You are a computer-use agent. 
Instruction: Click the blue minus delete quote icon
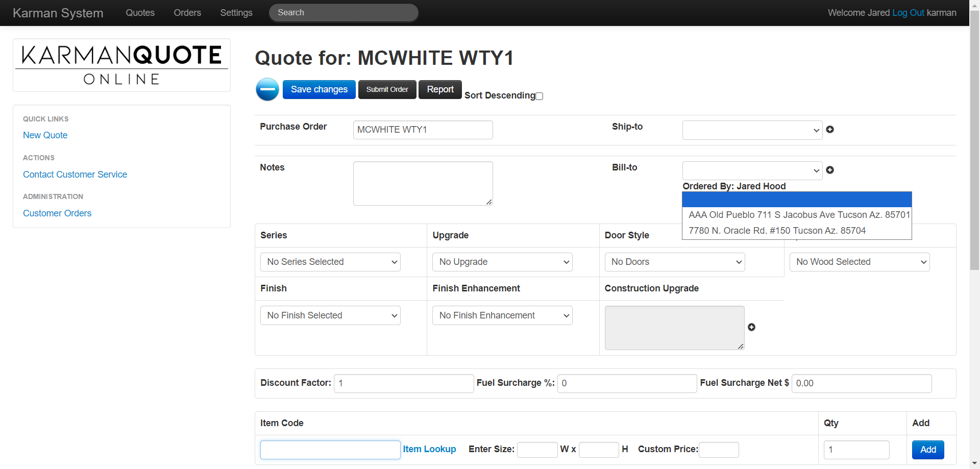click(267, 89)
